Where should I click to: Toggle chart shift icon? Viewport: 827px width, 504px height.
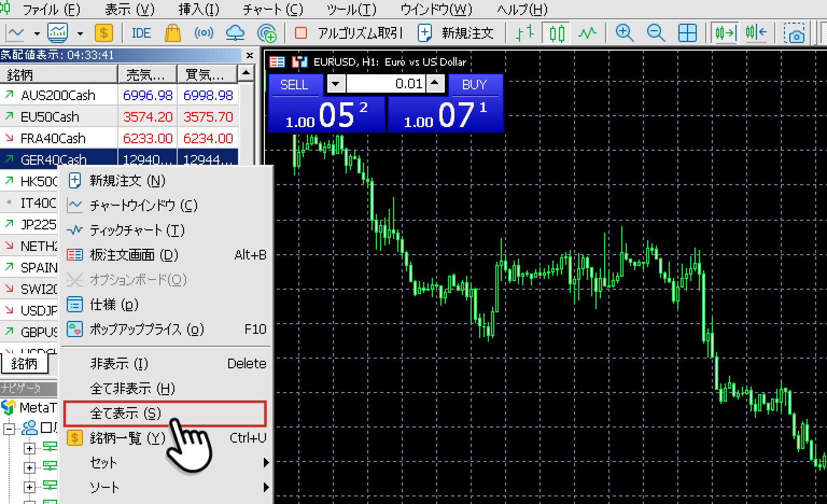756,33
